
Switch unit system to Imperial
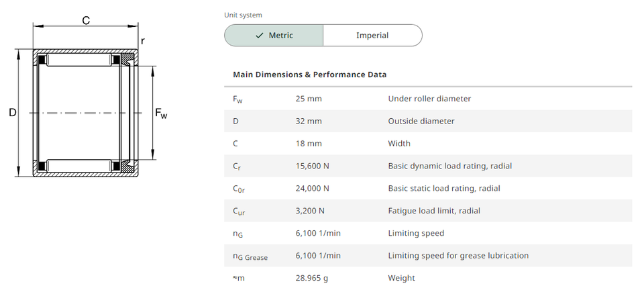point(372,36)
